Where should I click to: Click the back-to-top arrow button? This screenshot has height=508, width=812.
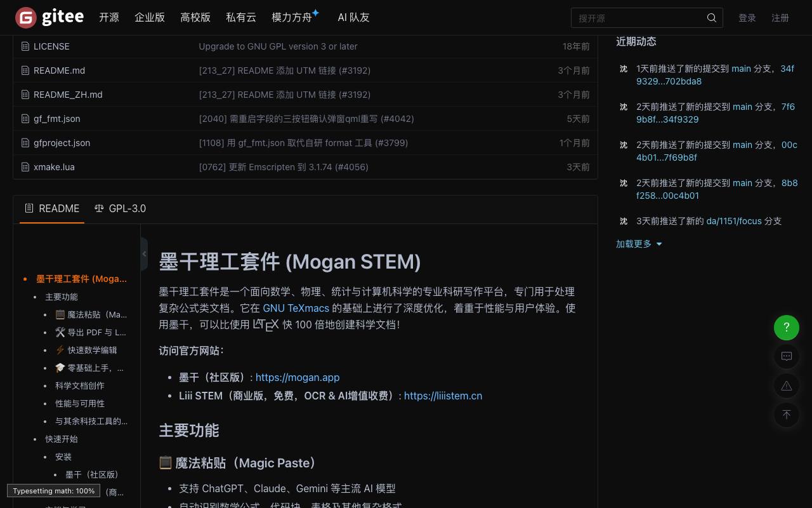(x=787, y=415)
